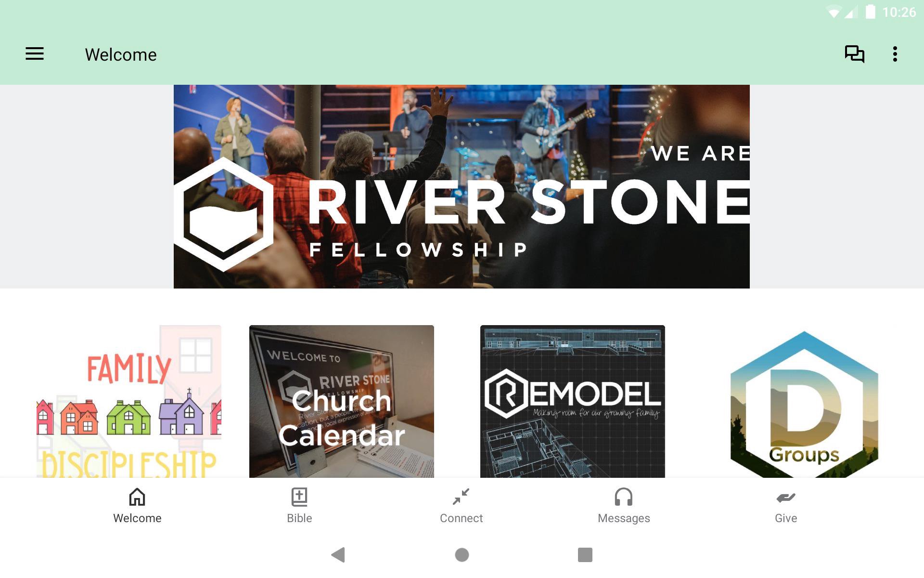Tap the Welcome home icon tab

tap(137, 497)
